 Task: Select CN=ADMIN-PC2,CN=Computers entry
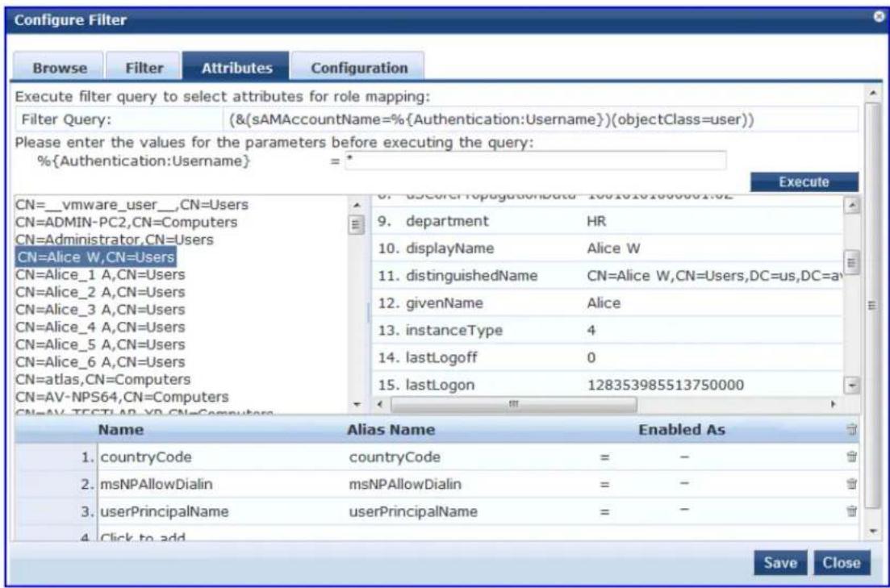click(x=127, y=222)
